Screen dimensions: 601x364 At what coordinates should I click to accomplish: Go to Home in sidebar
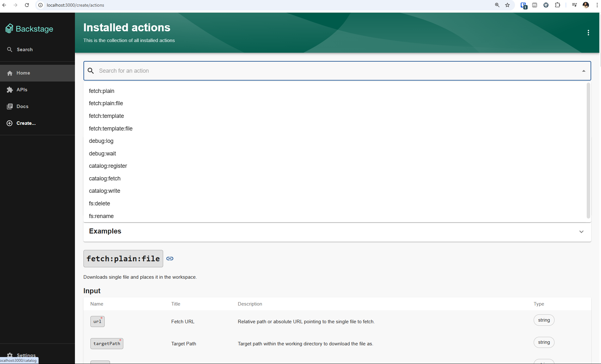tap(23, 73)
